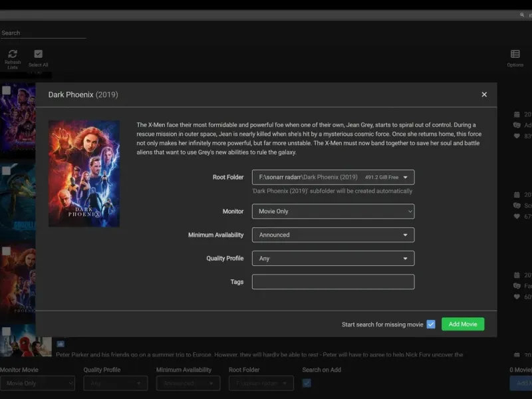Toggle the Avengers poster row checkbox
Image resolution: width=532 pixels, height=399 pixels.
(x=7, y=90)
